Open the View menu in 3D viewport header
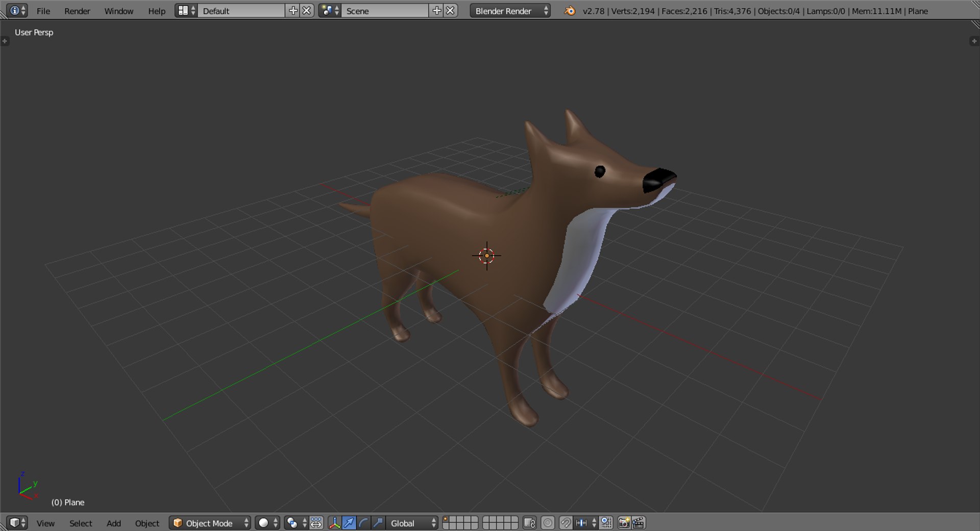This screenshot has height=531, width=980. [x=45, y=523]
